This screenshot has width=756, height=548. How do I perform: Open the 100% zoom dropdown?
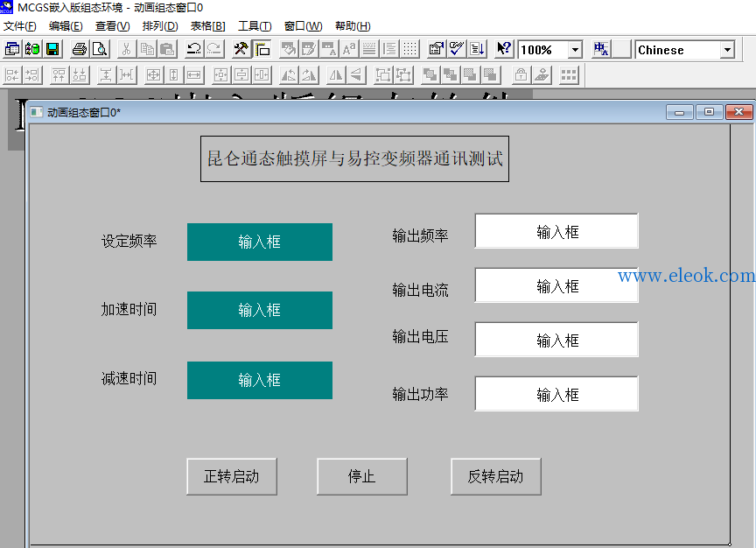tap(575, 50)
